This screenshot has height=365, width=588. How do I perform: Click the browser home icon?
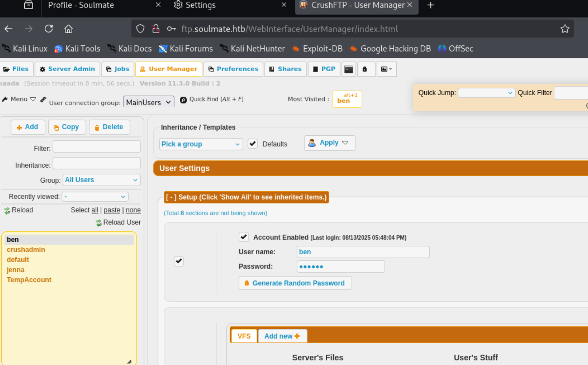coord(68,29)
